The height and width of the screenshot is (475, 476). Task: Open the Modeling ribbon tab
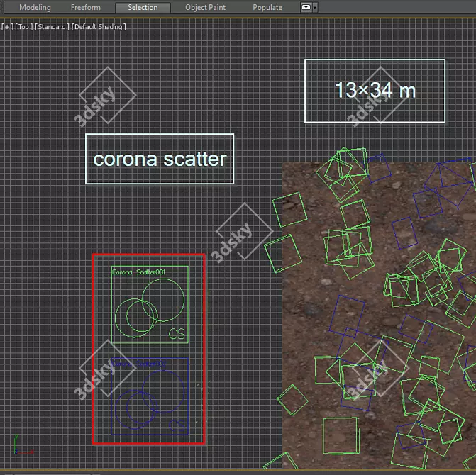click(35, 7)
